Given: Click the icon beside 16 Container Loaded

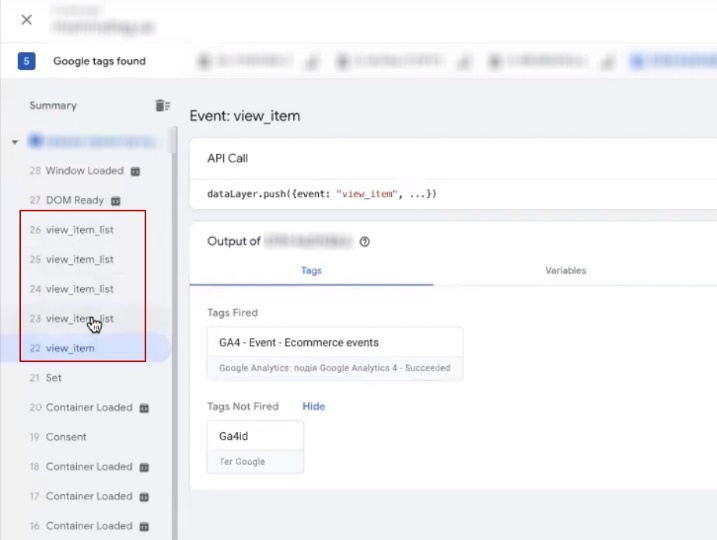Looking at the screenshot, I should pos(144,526).
